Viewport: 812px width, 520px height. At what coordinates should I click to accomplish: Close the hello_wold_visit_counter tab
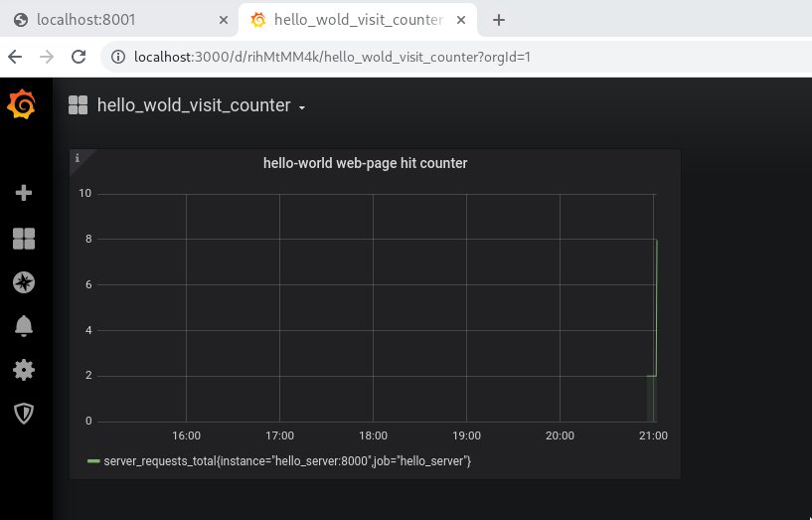coord(461,20)
